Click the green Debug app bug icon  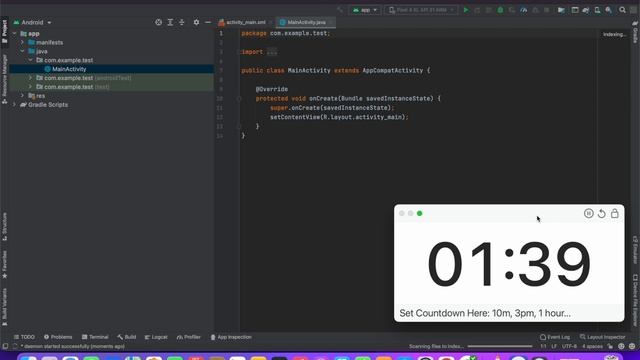(x=500, y=10)
